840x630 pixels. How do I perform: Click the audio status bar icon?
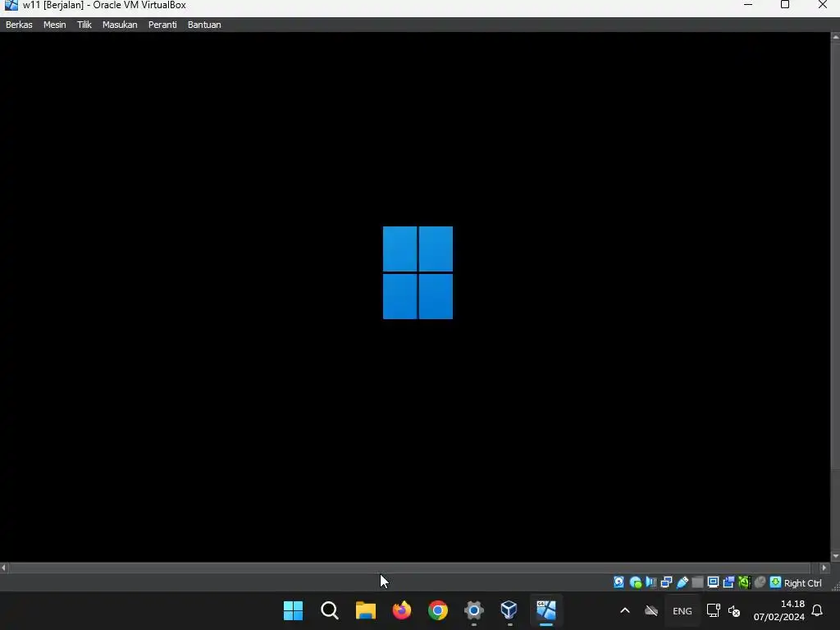pos(651,582)
